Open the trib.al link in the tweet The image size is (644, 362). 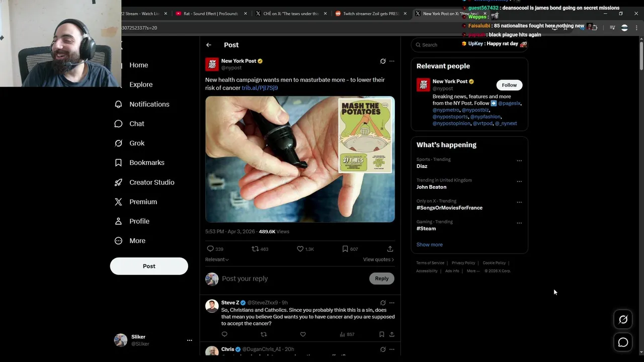click(x=260, y=88)
